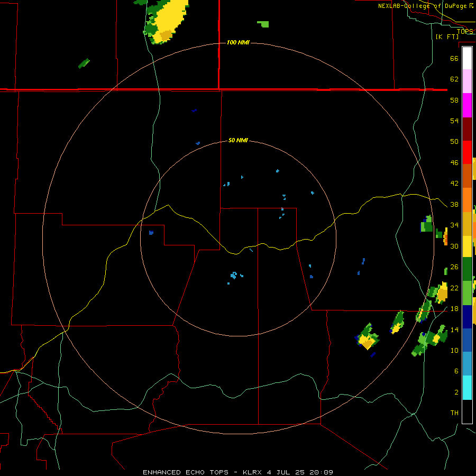Click the 38 value on the scale
The image size is (476, 476).
click(x=454, y=205)
